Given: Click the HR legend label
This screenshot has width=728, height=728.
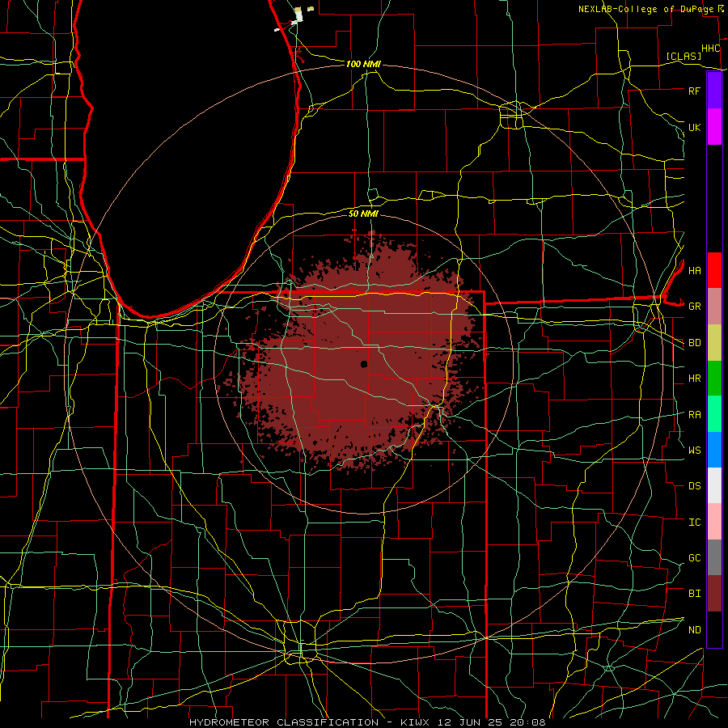Looking at the screenshot, I should pos(694,379).
